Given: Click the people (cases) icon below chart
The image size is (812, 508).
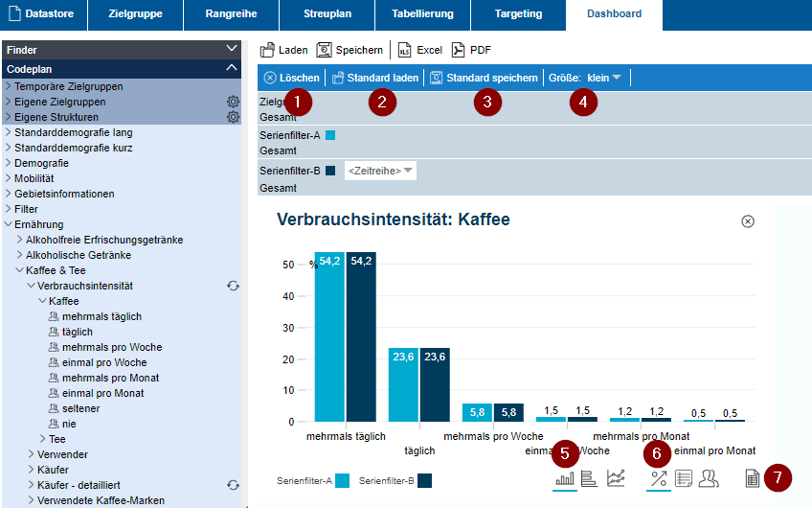Looking at the screenshot, I should pyautogui.click(x=709, y=478).
